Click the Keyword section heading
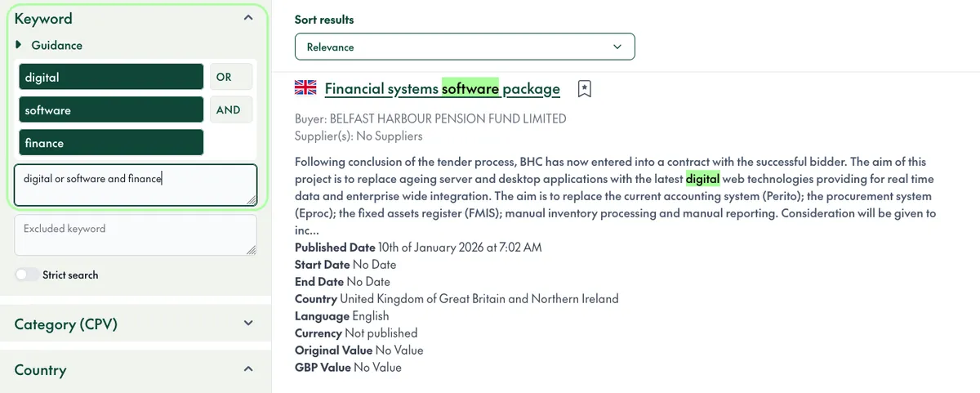The height and width of the screenshot is (393, 980). pos(43,18)
